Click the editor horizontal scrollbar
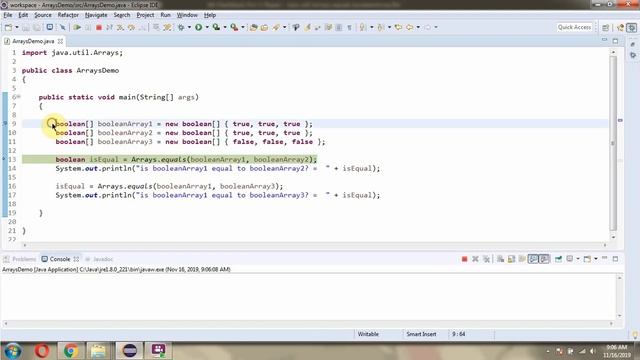 [315, 245]
